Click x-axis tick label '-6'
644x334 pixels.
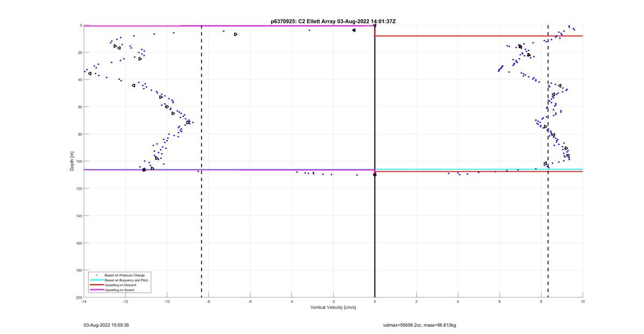coord(250,301)
